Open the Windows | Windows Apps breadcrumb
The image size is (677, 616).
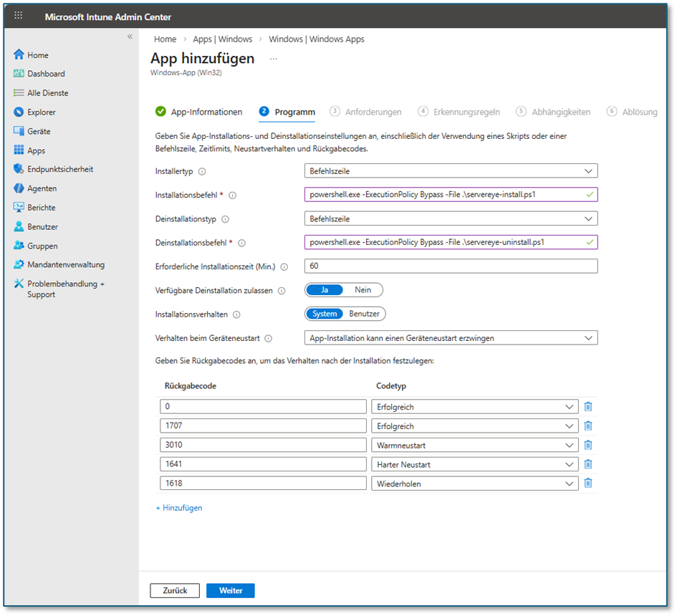point(317,39)
